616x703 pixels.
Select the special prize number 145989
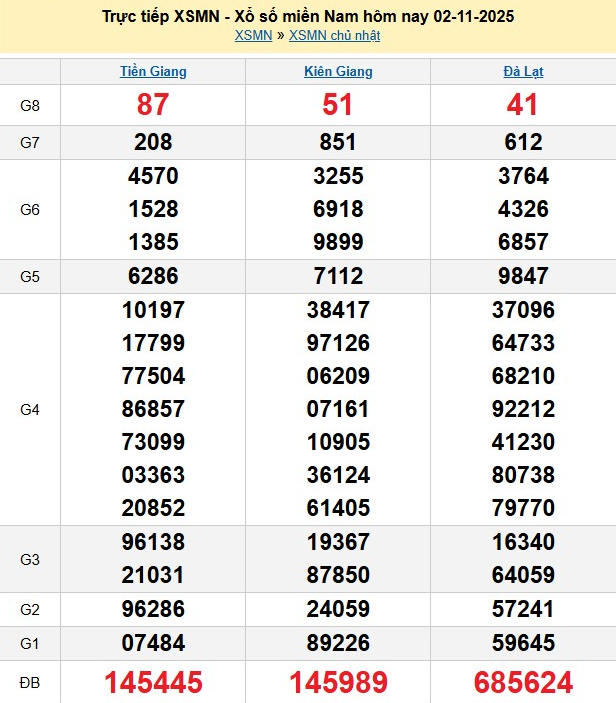[338, 683]
